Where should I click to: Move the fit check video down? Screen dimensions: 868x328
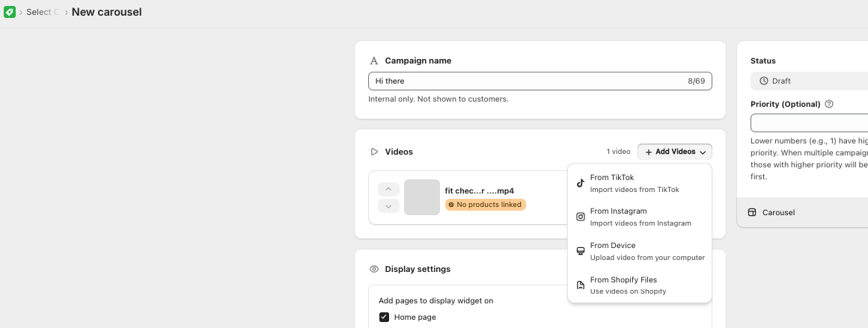pyautogui.click(x=388, y=206)
